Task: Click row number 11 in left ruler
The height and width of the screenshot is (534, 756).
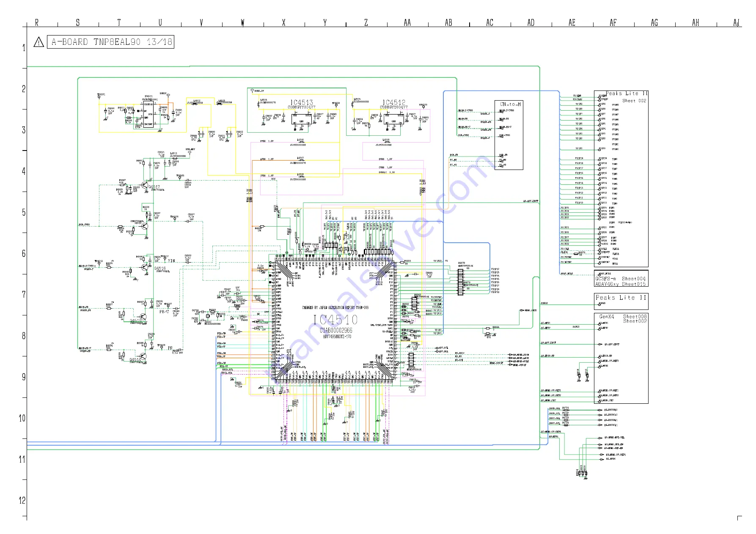Action: click(x=22, y=459)
